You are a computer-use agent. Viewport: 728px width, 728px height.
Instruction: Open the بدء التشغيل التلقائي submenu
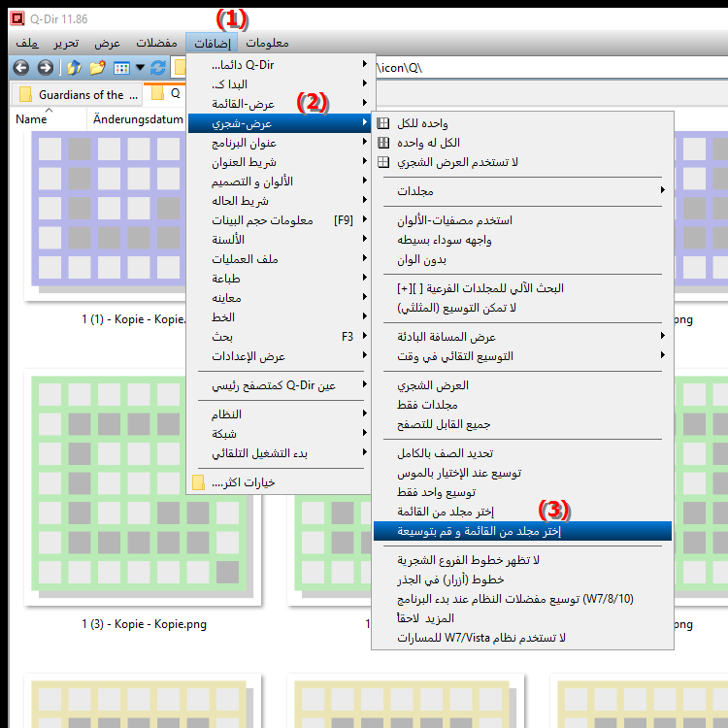point(280,453)
